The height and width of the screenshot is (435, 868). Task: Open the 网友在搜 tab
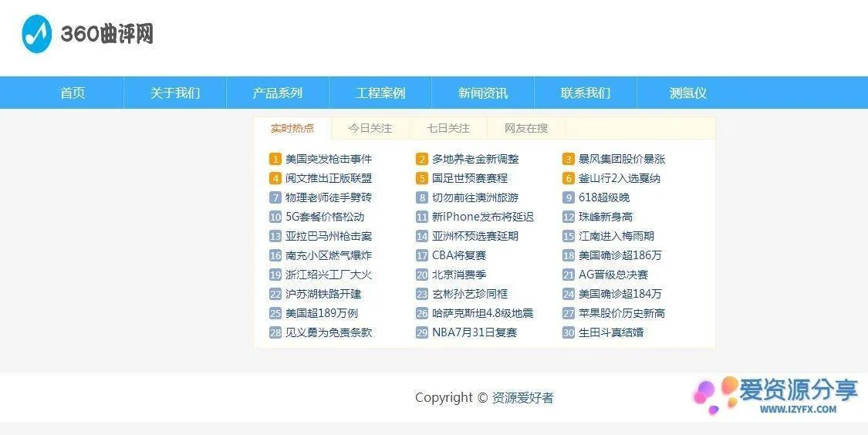[x=526, y=128]
